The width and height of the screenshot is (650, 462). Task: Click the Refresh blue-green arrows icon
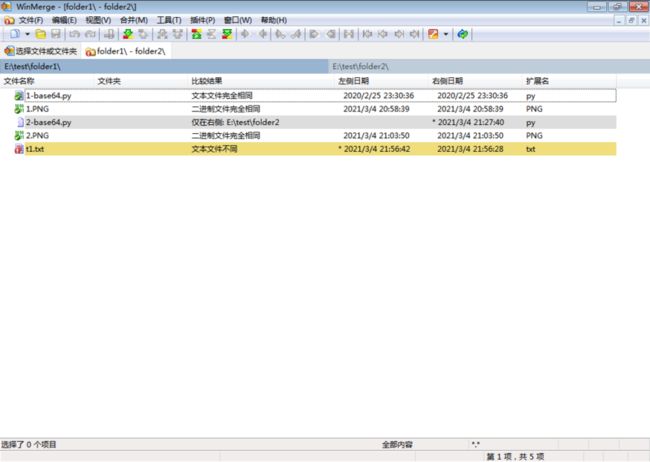tap(463, 34)
